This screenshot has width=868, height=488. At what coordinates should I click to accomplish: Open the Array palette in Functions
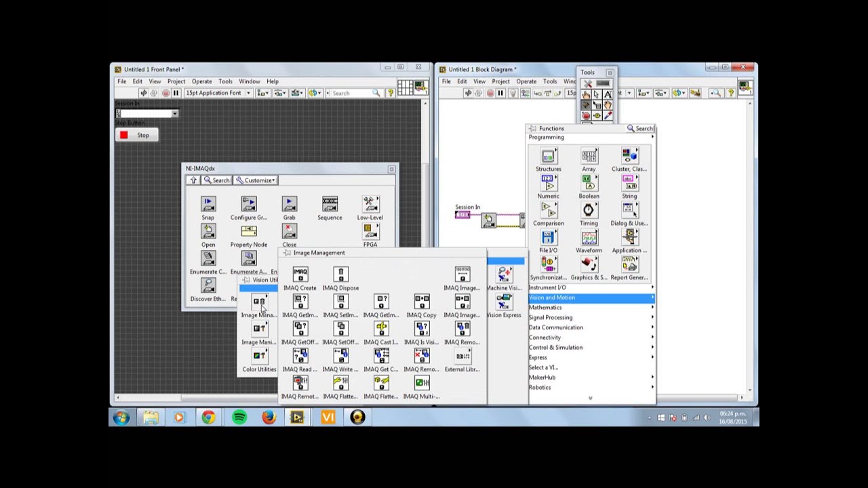589,156
